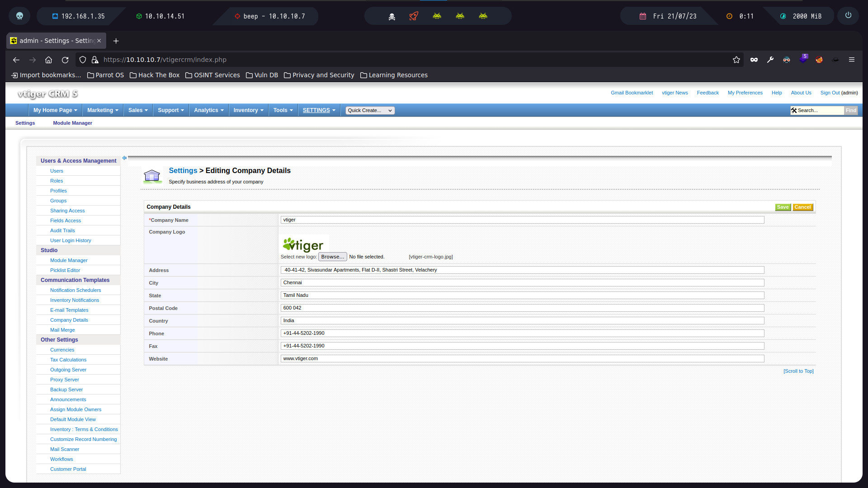The width and height of the screenshot is (868, 488).
Task: Open Users in sidebar
Action: [x=57, y=171]
